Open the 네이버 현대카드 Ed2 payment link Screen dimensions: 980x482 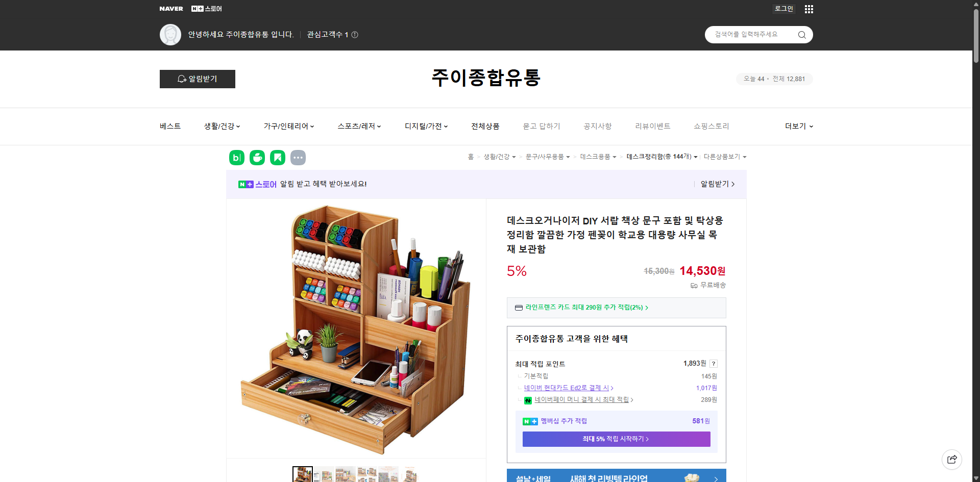(568, 388)
